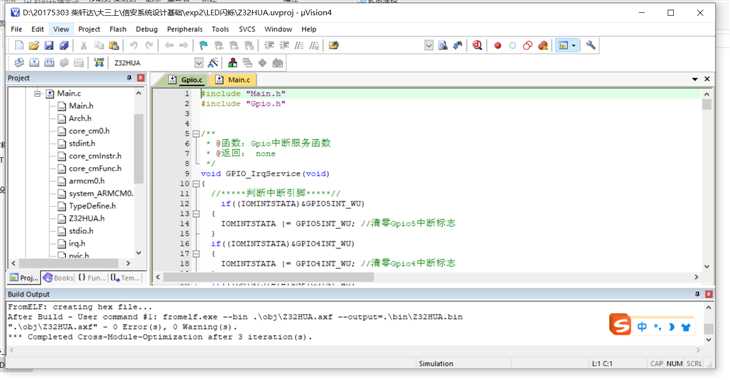Select the Fun... functions panel tab
Screen dimensions: 730x380
(91, 278)
